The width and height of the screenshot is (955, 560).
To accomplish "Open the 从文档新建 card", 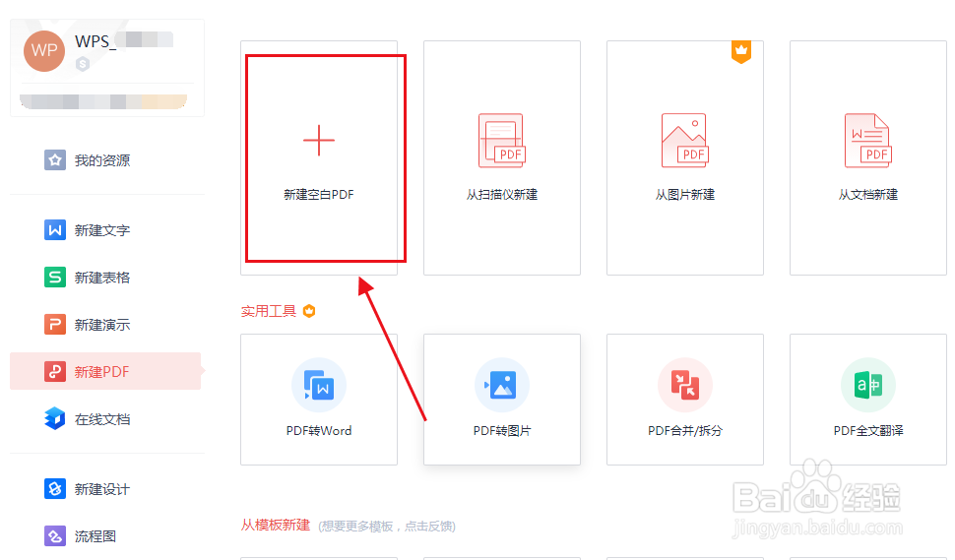I will pos(868,158).
